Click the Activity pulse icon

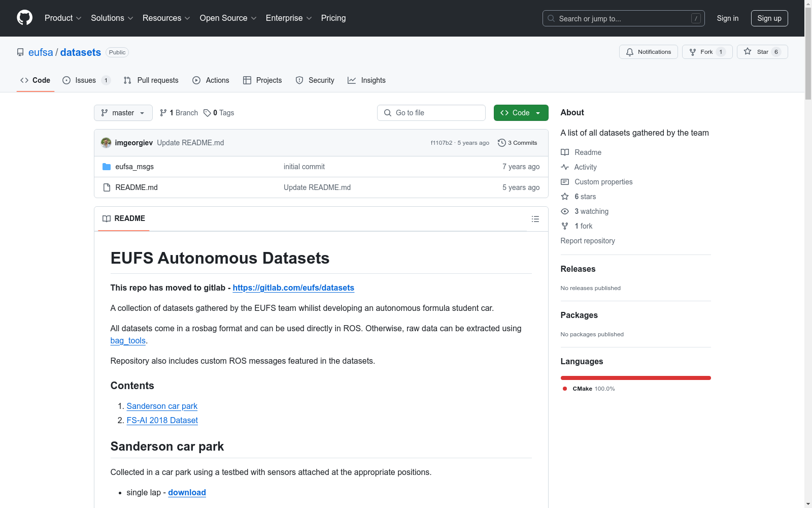tap(565, 167)
